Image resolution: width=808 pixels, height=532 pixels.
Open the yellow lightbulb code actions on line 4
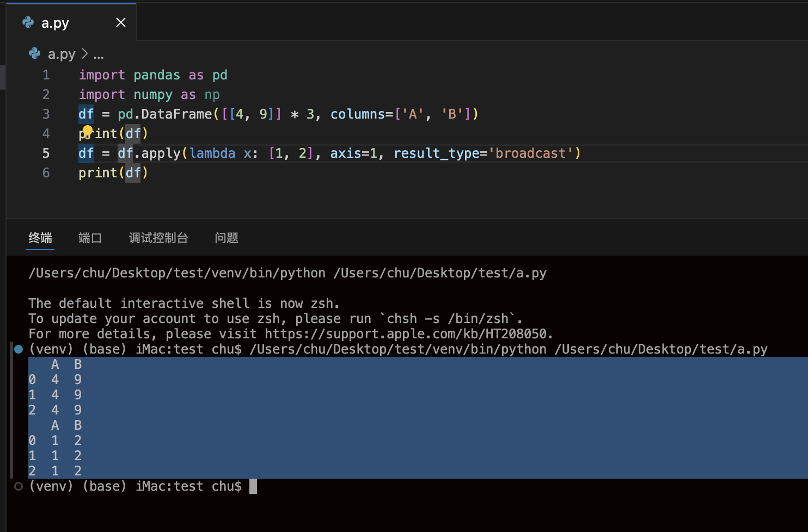[87, 131]
